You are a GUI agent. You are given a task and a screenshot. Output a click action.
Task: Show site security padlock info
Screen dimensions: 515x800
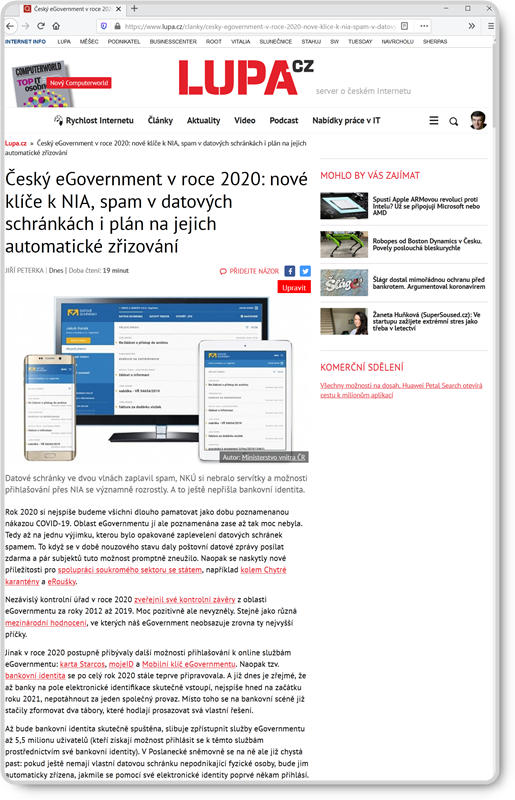tap(117, 26)
